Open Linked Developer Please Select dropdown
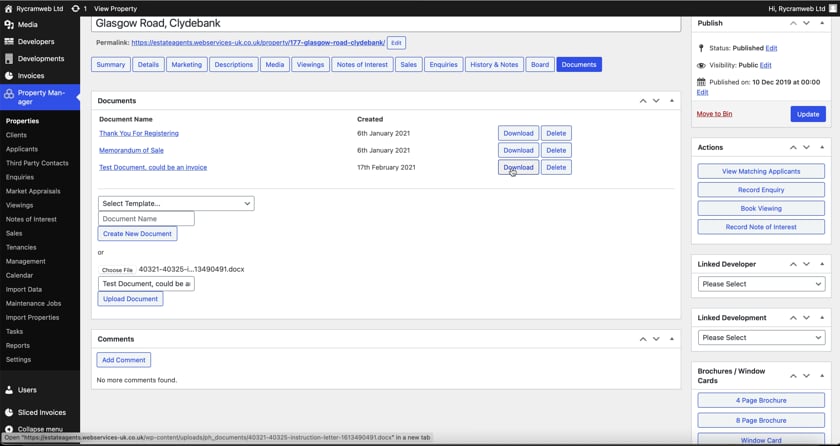 761,284
